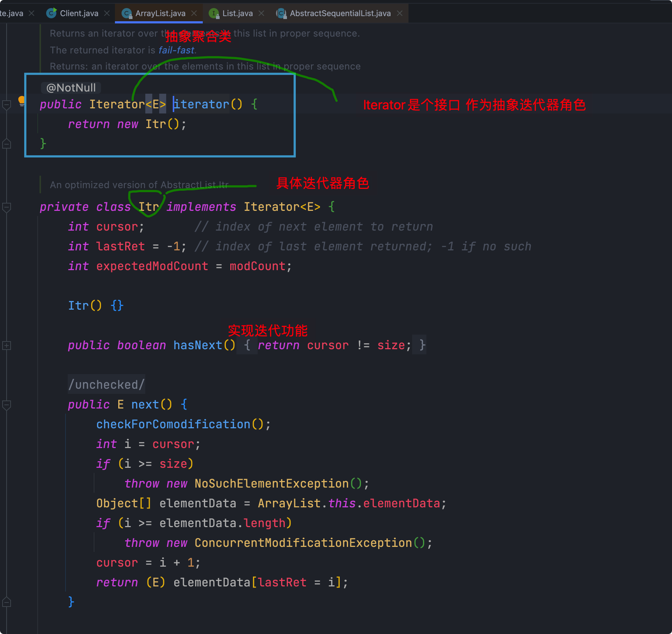Expand the folded /unchecked/ annotation
672x634 pixels.
click(x=106, y=384)
